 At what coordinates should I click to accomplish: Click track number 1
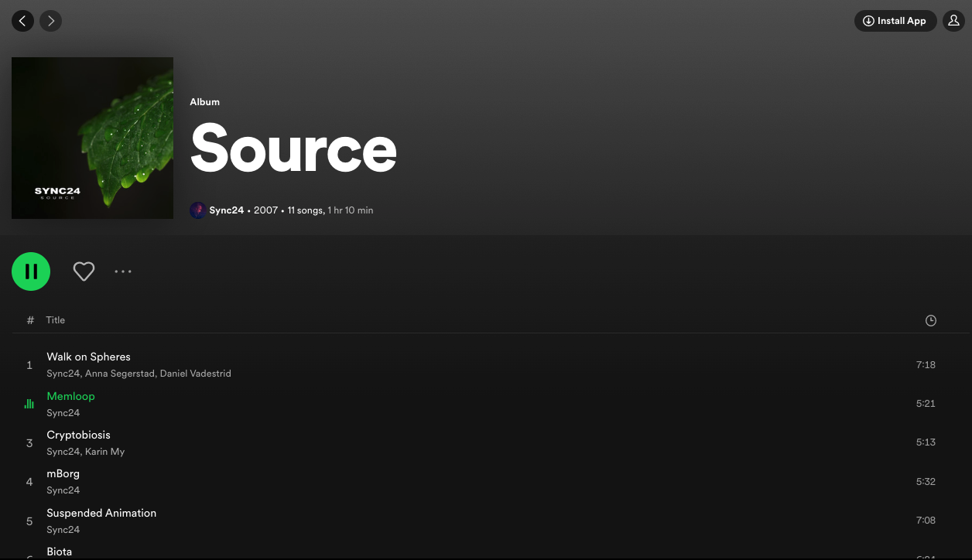click(x=29, y=365)
